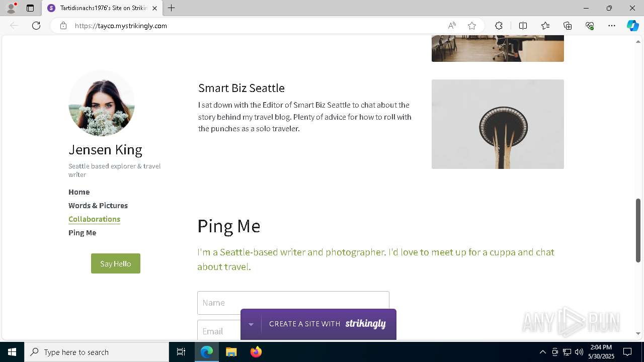
Task: Open a new browser tab
Action: click(172, 8)
